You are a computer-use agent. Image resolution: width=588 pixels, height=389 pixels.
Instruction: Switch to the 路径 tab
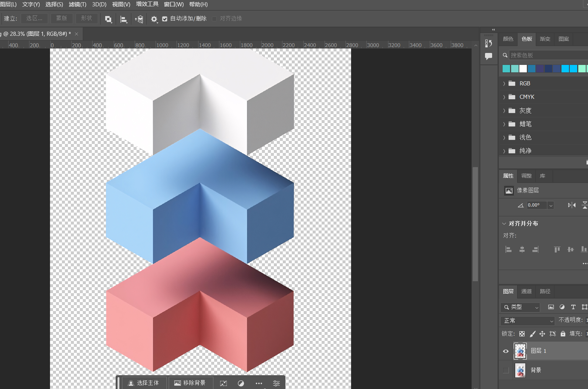point(545,291)
